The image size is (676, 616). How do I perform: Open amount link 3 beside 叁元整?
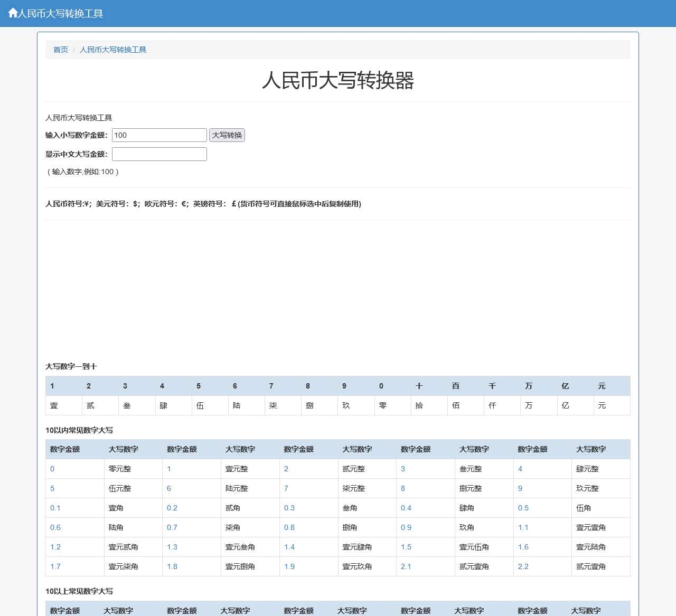pos(403,469)
